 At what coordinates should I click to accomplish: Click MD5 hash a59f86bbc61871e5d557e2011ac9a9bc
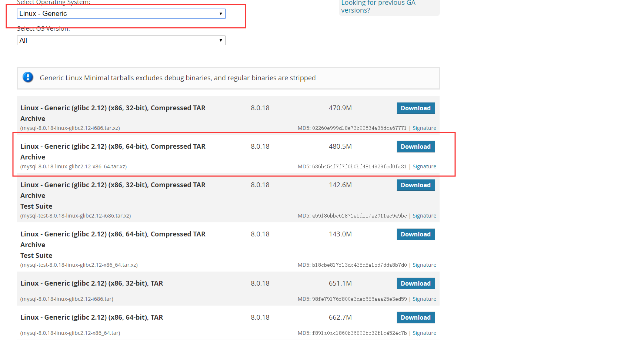tap(359, 216)
